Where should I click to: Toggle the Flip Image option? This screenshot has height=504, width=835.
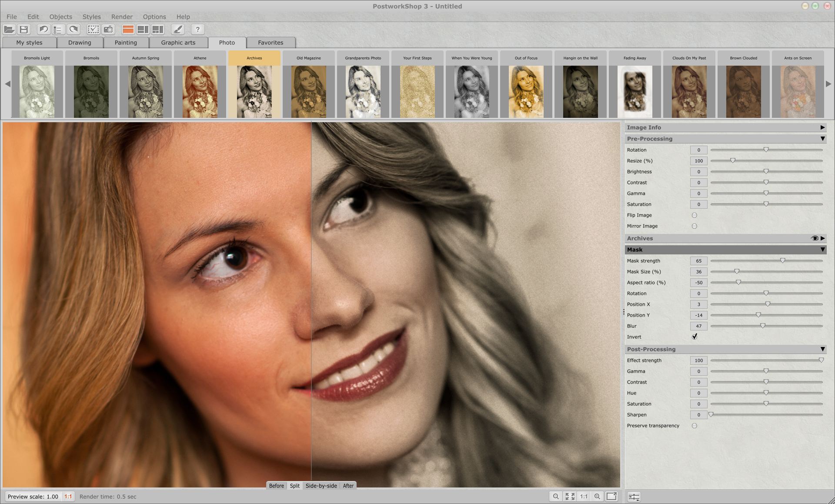coord(694,215)
